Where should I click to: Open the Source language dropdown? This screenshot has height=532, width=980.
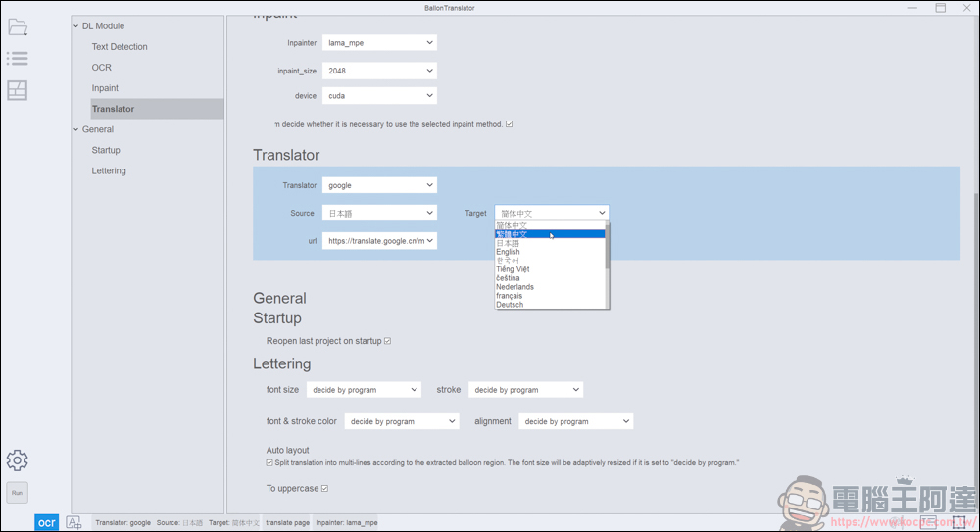[379, 213]
